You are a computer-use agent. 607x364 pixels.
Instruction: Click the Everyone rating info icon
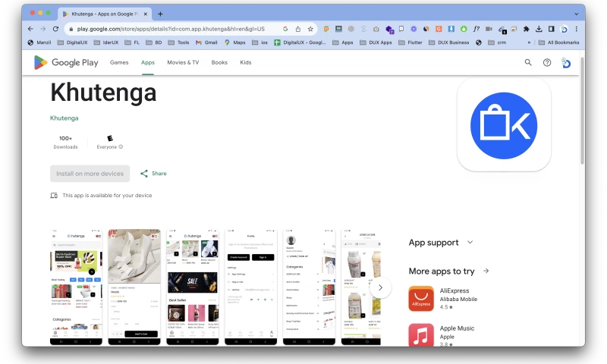(x=121, y=146)
